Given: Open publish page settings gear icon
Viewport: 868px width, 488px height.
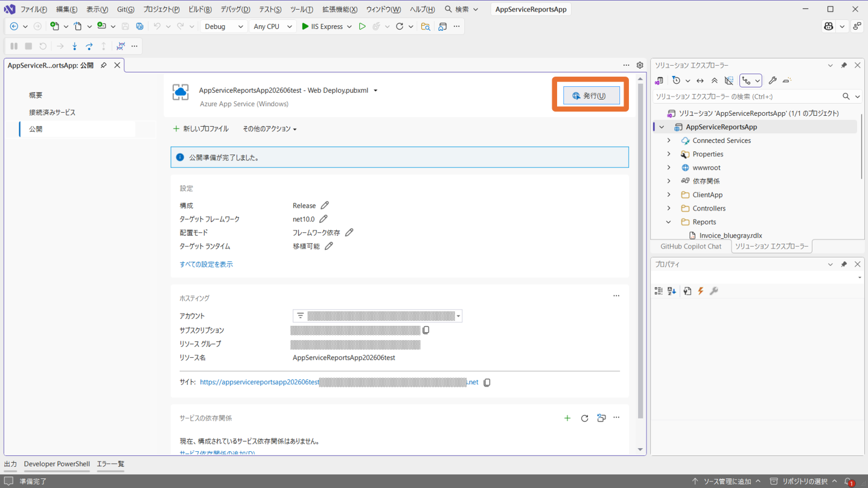Looking at the screenshot, I should [640, 65].
